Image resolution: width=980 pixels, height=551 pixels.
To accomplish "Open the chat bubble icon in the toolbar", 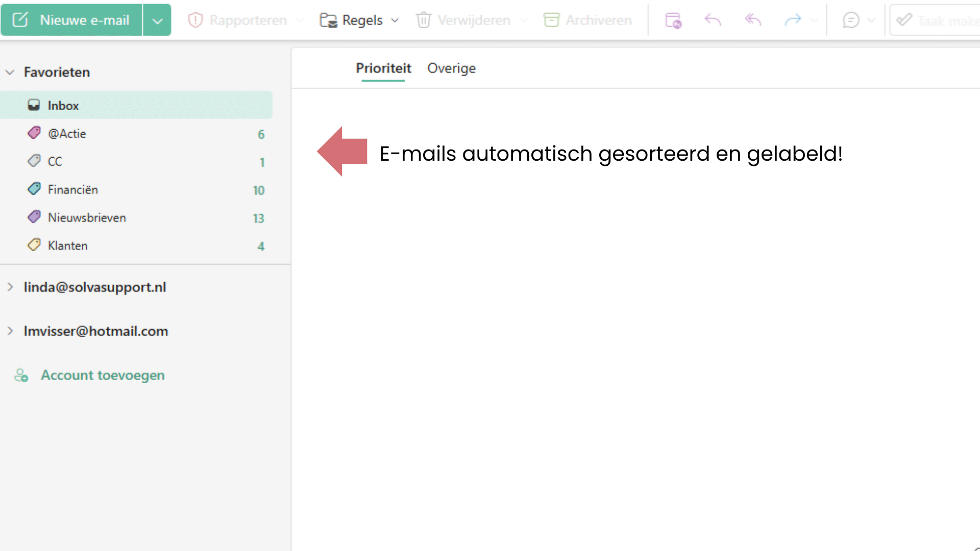I will click(x=851, y=20).
